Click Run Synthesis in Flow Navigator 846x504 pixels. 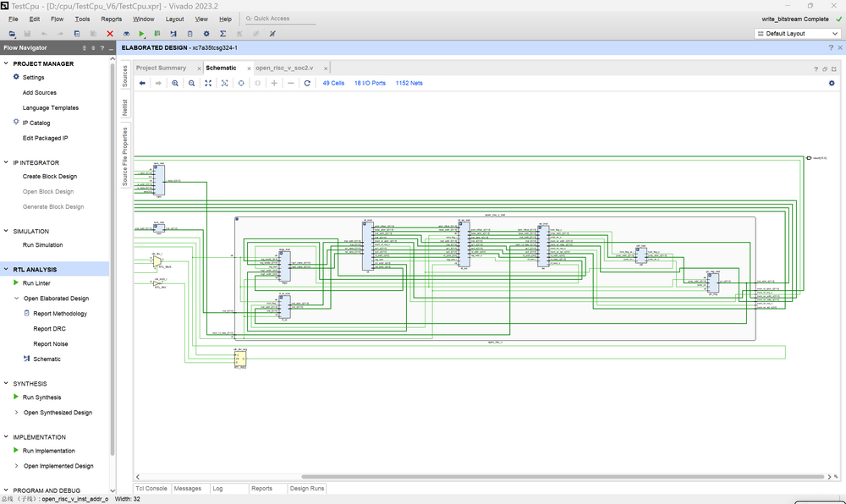point(41,397)
